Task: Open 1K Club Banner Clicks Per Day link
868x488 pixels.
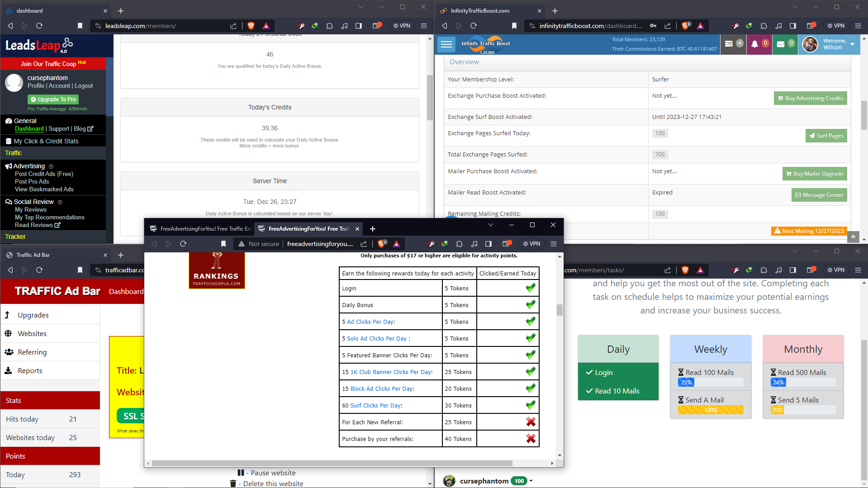Action: tap(391, 372)
